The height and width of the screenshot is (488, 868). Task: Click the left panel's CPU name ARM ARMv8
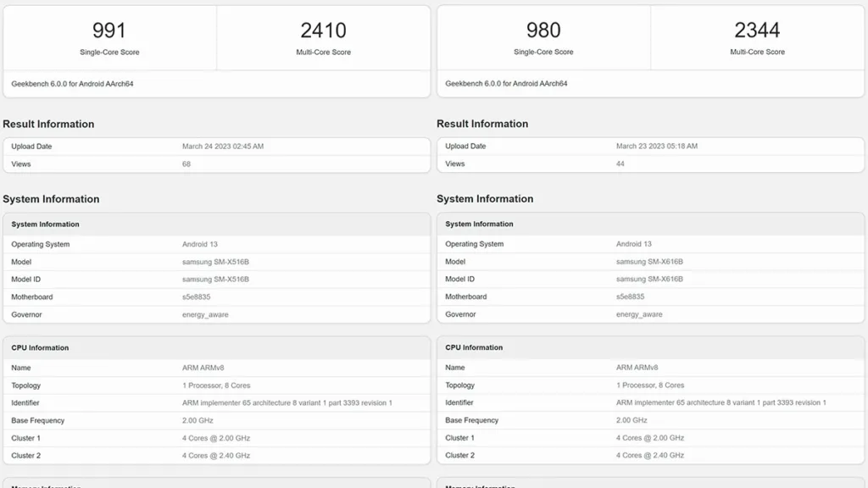click(x=203, y=368)
